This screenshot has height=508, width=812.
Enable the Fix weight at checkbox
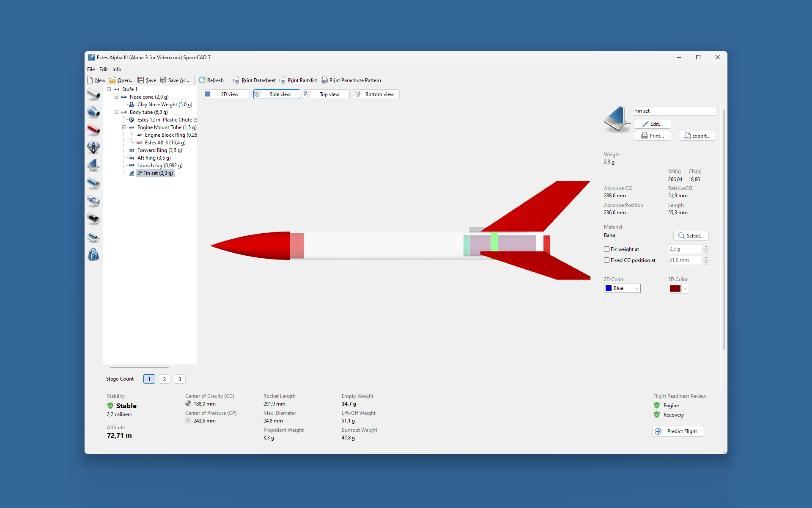click(606, 249)
